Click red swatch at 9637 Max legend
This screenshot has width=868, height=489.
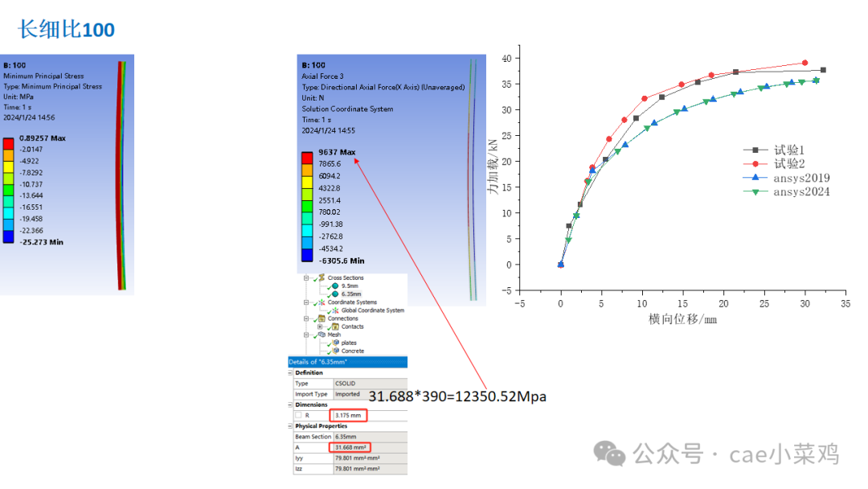307,158
